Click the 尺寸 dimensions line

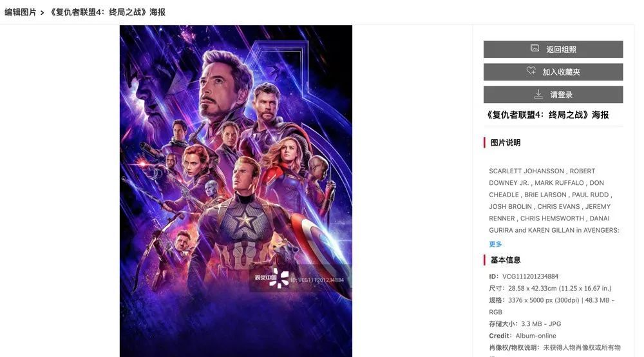pyautogui.click(x=550, y=288)
